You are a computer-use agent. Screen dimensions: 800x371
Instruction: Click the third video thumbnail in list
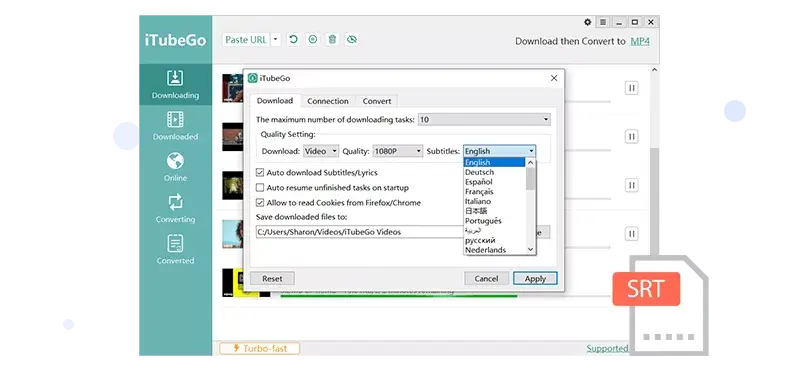233,185
